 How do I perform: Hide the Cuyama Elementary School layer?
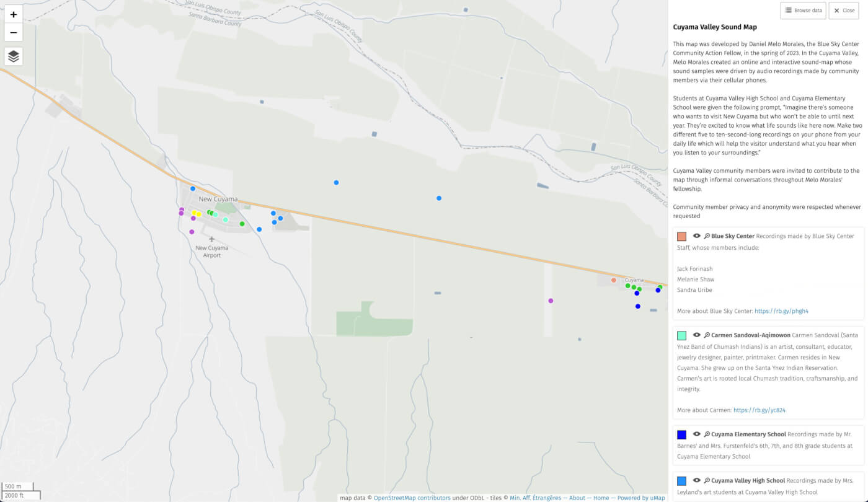697,434
